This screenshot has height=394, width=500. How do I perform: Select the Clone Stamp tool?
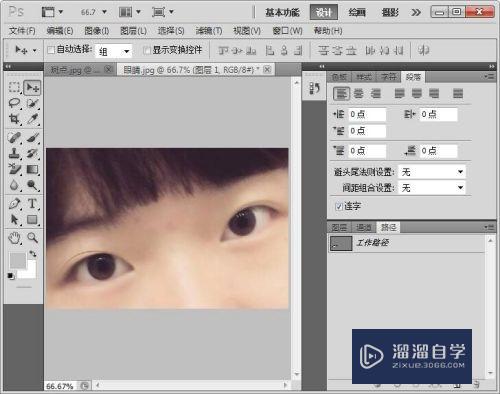(14, 153)
